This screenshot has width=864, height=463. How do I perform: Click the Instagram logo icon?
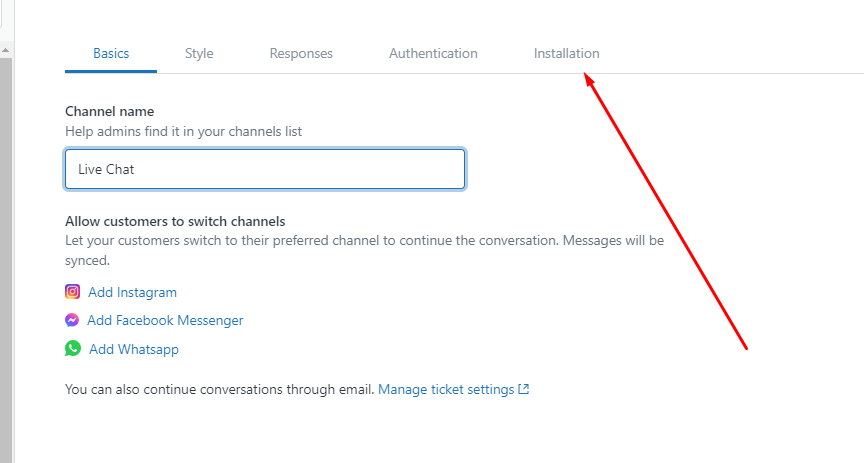tap(73, 292)
